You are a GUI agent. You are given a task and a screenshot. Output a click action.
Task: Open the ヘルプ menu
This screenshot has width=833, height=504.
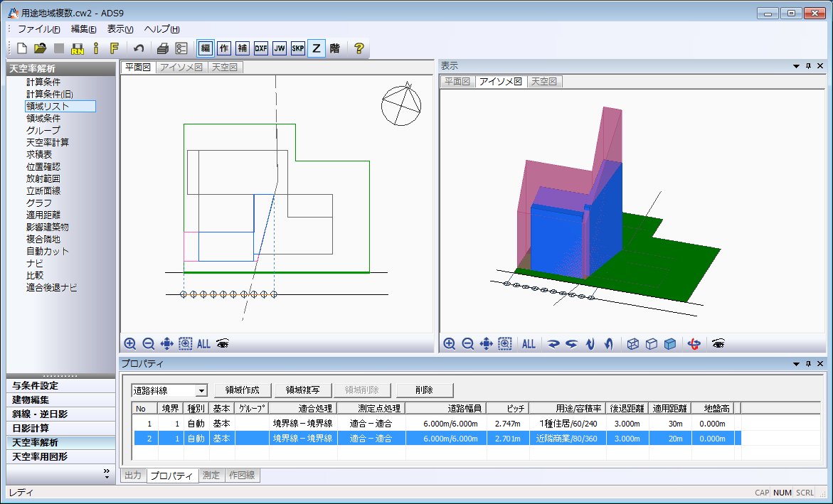pyautogui.click(x=162, y=29)
